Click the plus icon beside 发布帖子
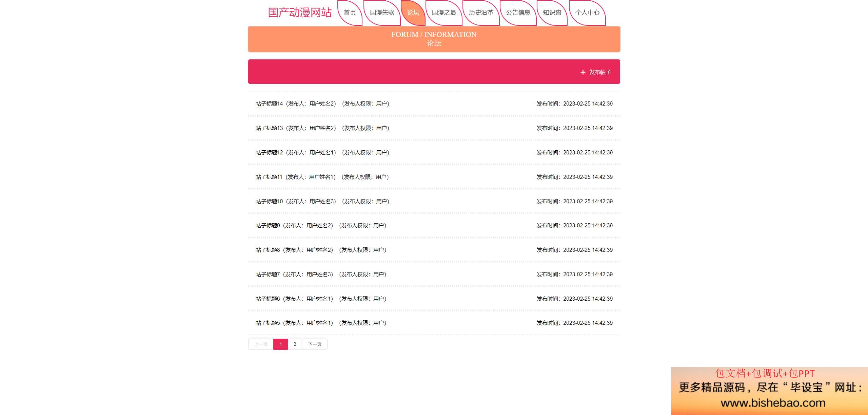This screenshot has height=415, width=868. tap(583, 72)
